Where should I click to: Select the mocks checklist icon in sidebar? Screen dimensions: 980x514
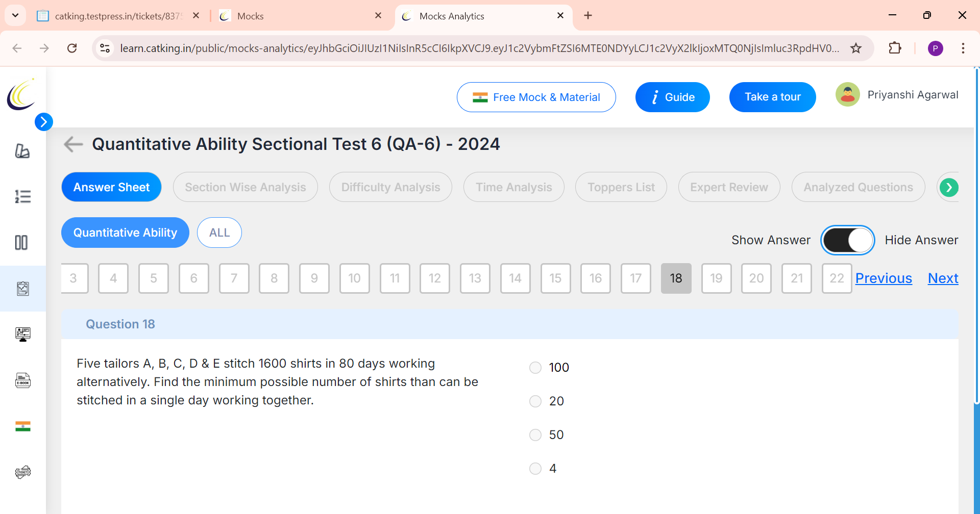22,289
